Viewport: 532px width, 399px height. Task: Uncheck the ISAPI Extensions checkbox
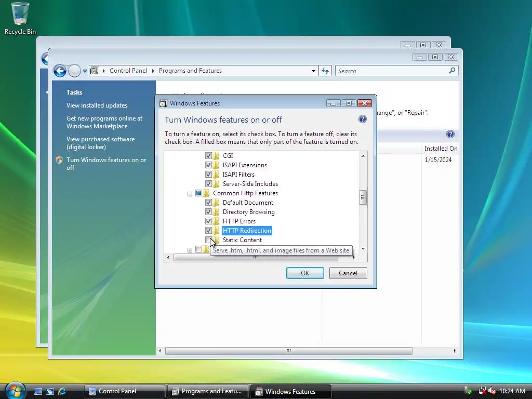click(208, 165)
